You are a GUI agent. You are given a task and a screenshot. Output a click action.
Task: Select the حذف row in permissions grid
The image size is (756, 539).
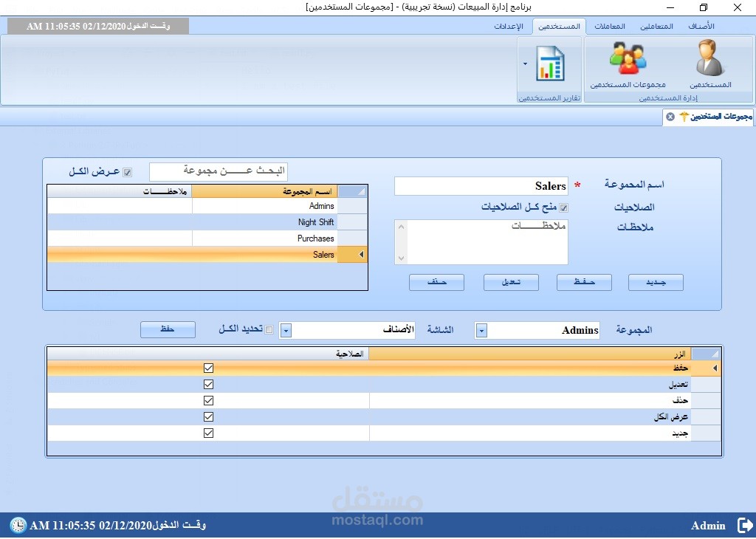(x=384, y=401)
